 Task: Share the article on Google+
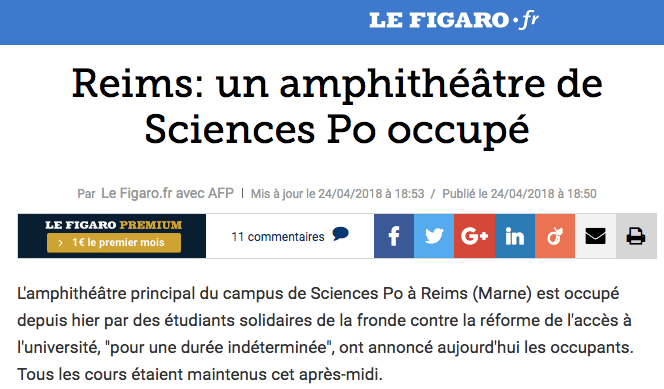(x=474, y=236)
